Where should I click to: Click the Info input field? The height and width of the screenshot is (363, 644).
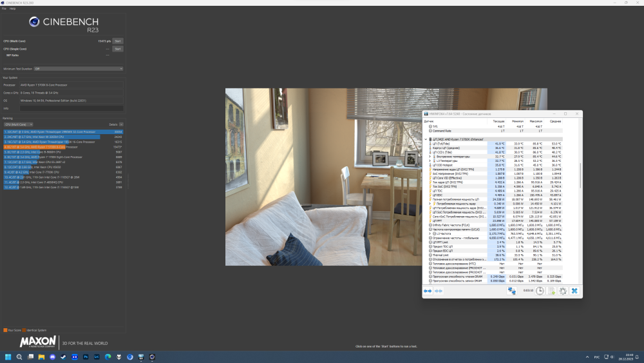coord(71,108)
